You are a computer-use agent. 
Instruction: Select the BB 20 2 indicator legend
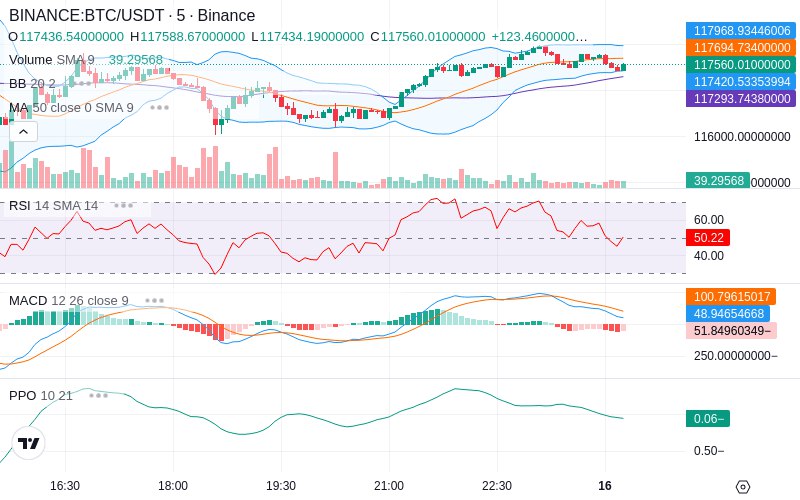tap(32, 84)
